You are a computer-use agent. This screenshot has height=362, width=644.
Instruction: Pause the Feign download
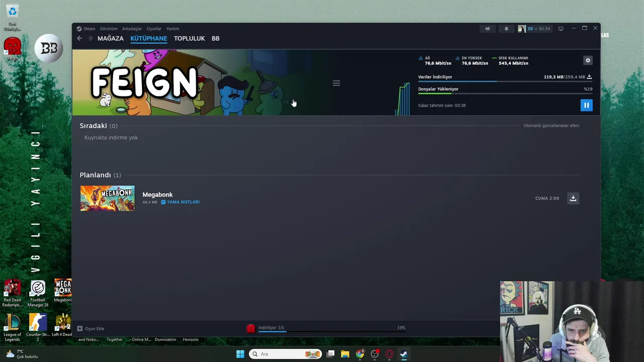[x=586, y=105]
